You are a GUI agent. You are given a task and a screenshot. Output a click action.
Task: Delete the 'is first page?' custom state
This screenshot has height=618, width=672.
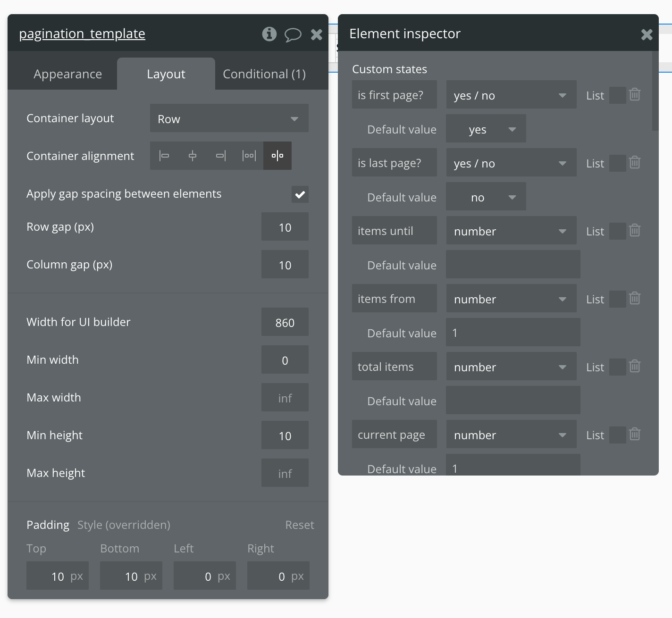point(635,95)
